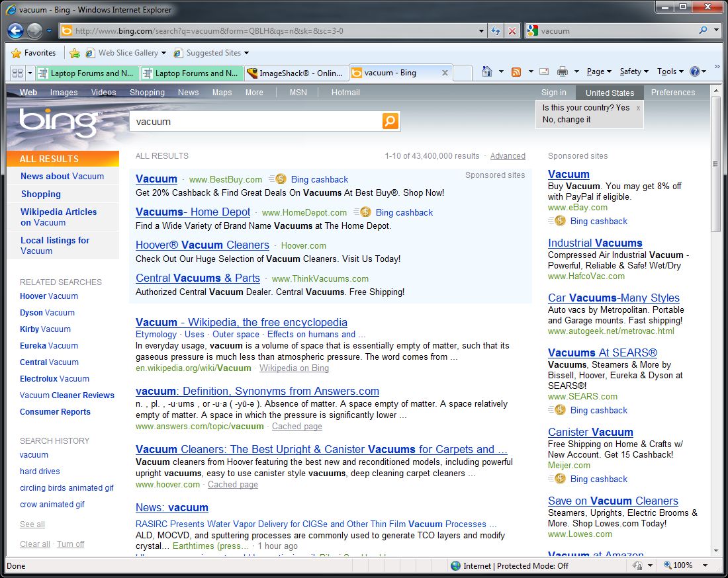Open a new blank tab
Viewport: 728px width, 578px height.
pyautogui.click(x=463, y=73)
